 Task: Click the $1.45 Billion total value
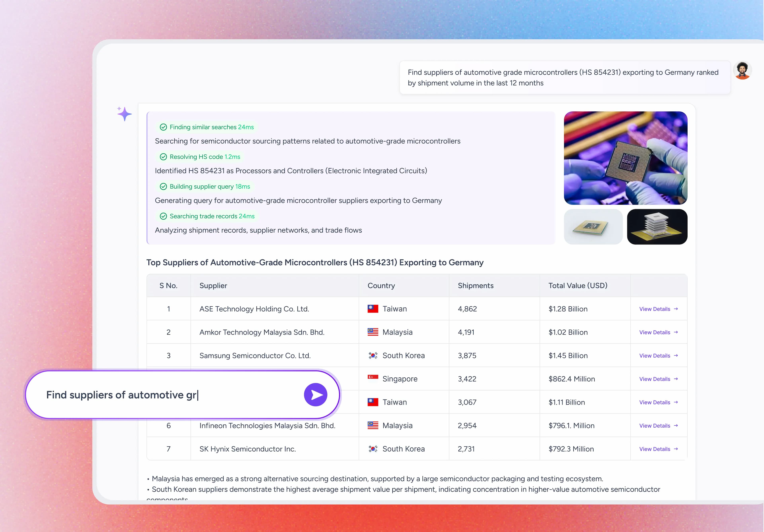568,355
